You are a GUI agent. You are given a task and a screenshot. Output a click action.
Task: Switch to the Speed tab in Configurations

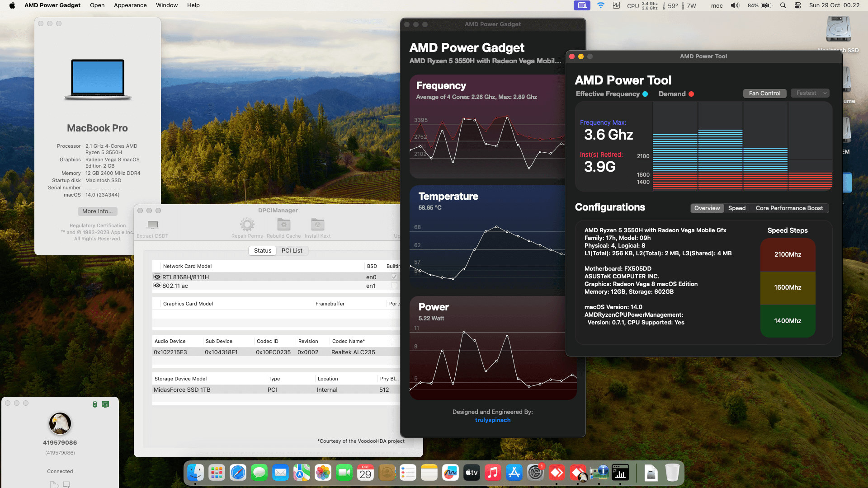(737, 208)
